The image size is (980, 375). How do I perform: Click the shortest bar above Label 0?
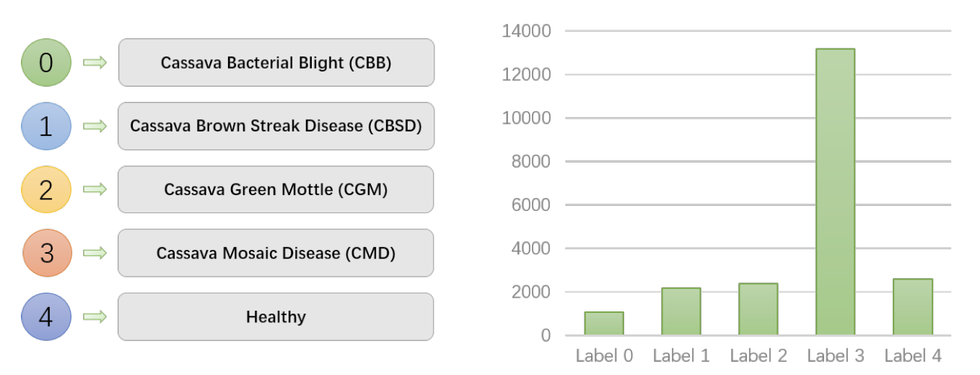[x=604, y=324]
